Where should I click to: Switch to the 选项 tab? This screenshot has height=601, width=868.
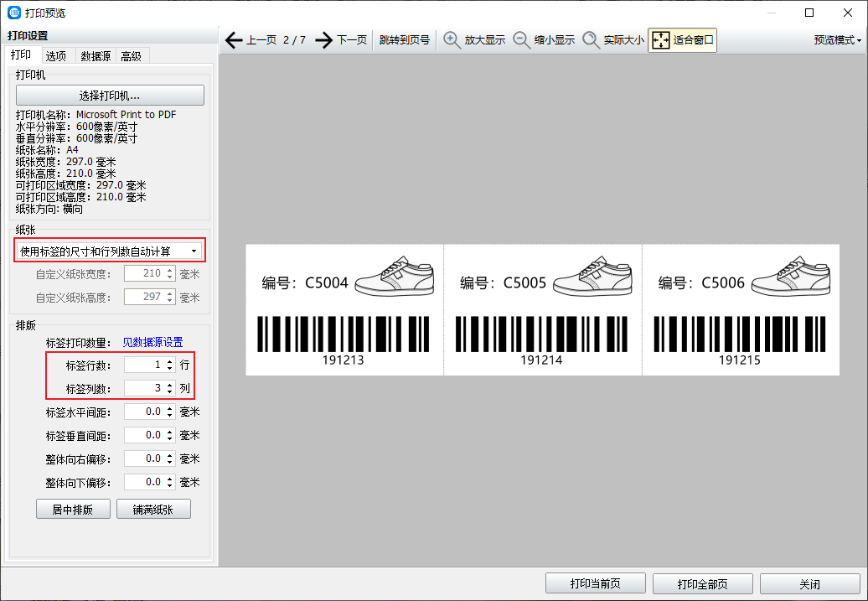56,56
